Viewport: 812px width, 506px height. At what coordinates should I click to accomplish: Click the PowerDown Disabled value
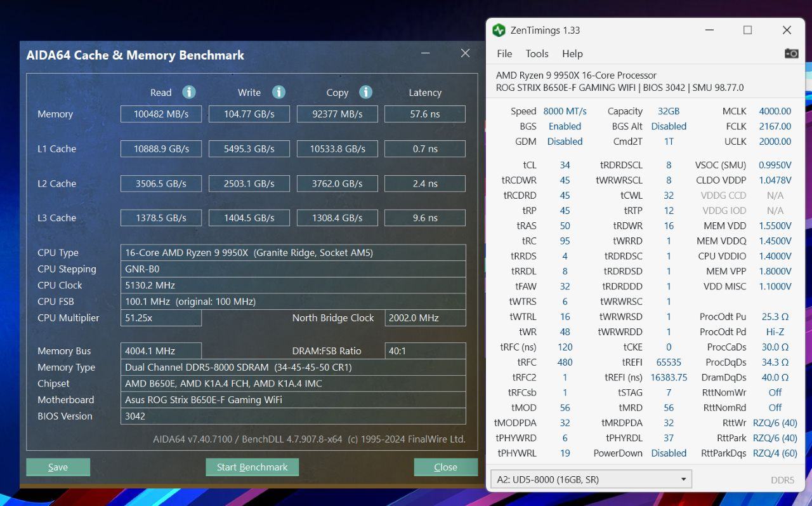pyautogui.click(x=669, y=453)
